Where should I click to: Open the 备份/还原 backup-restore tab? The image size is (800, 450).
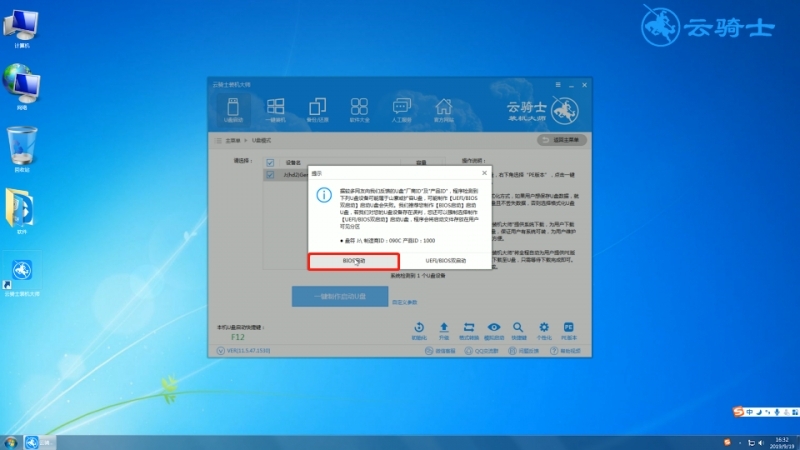317,110
